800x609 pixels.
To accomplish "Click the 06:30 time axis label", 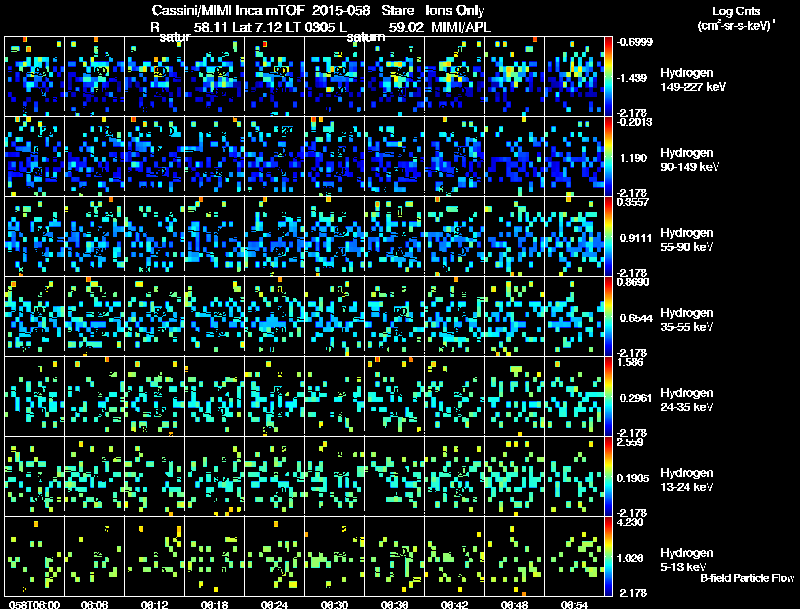I will pyautogui.click(x=334, y=604).
